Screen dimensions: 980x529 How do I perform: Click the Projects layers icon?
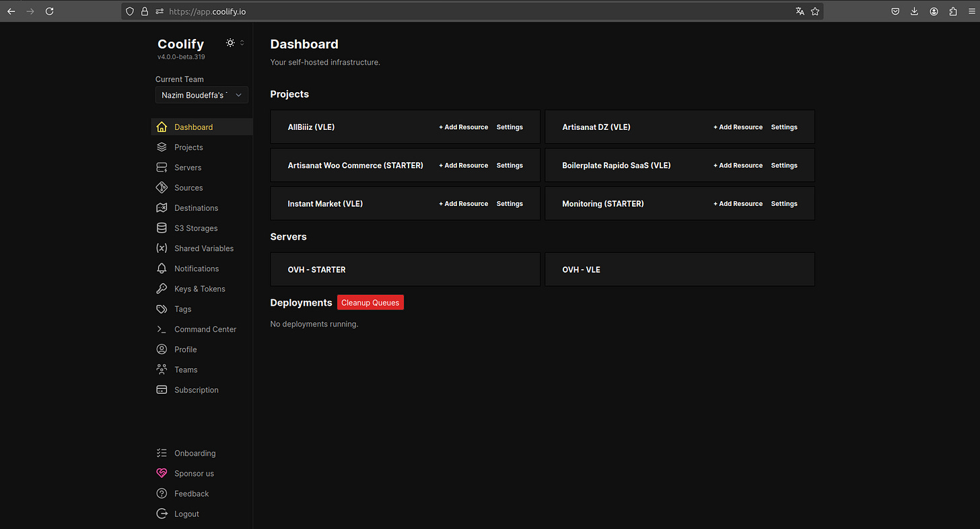[162, 147]
